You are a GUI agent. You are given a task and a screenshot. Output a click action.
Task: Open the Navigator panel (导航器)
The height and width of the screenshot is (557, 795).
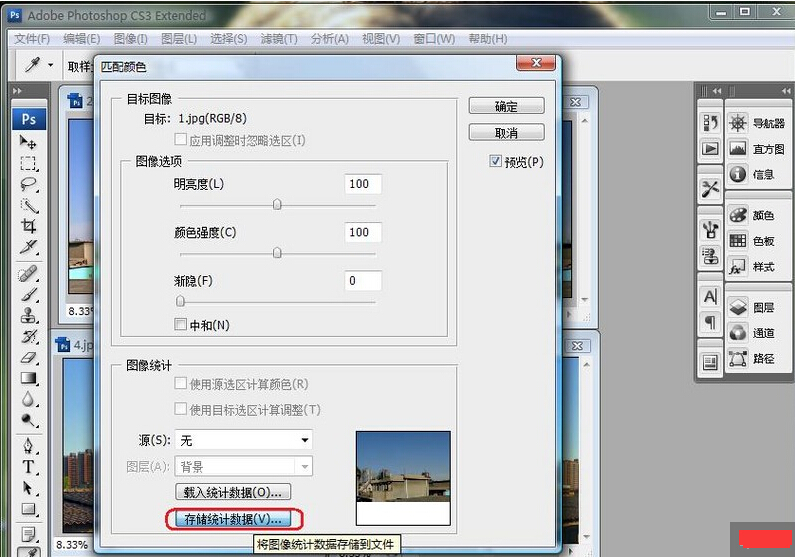point(757,123)
